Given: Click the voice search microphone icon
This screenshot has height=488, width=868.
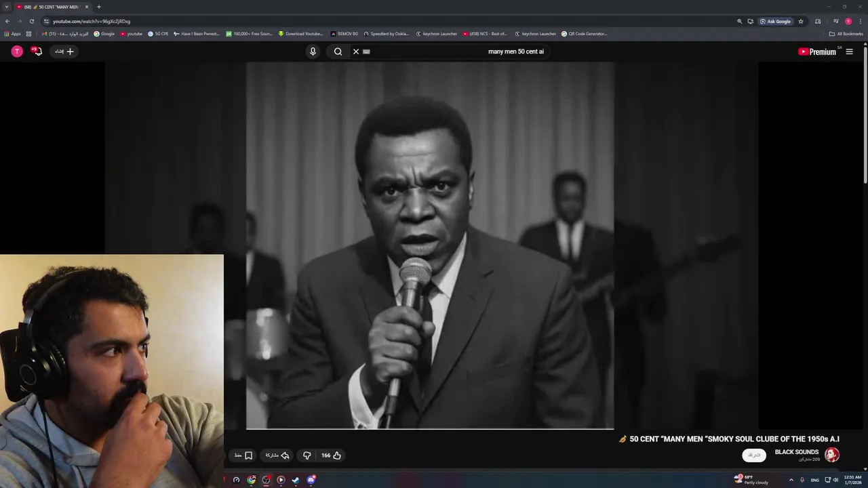Looking at the screenshot, I should point(313,52).
